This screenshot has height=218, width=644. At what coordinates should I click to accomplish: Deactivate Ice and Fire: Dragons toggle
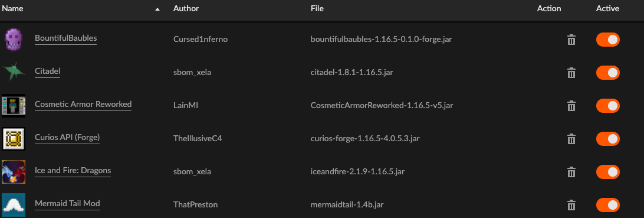608,171
